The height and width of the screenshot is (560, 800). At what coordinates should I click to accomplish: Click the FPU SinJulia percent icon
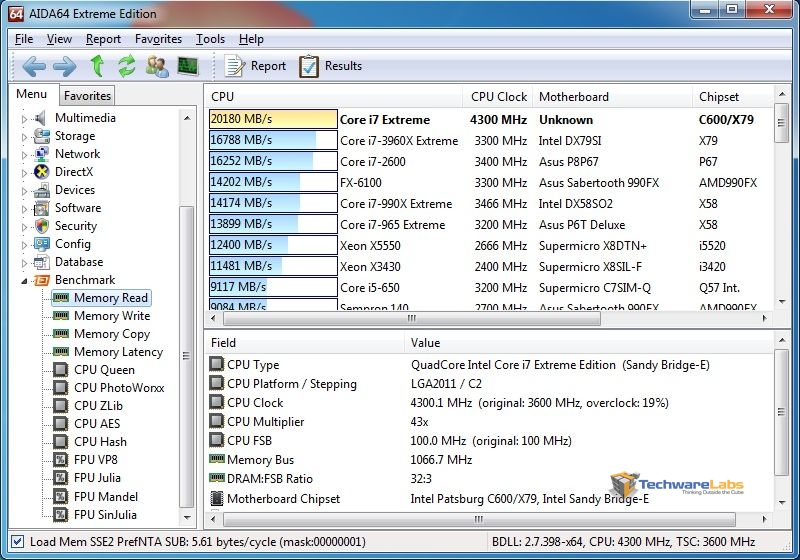[x=61, y=515]
